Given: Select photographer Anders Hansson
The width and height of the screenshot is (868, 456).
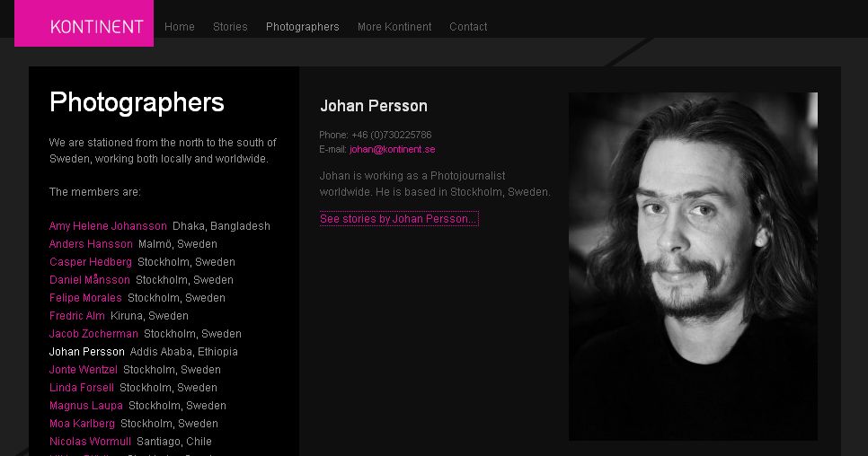Looking at the screenshot, I should coord(91,244).
